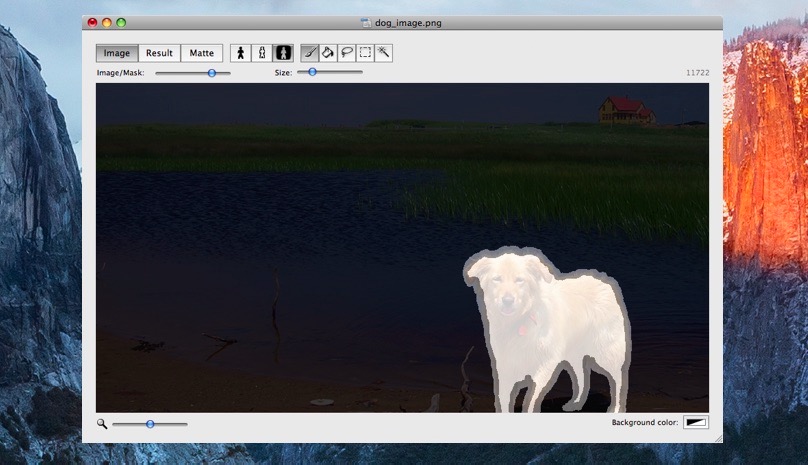Screen dimensions: 808x465
Task: Minimize the dog_image.png window
Action: [x=107, y=23]
